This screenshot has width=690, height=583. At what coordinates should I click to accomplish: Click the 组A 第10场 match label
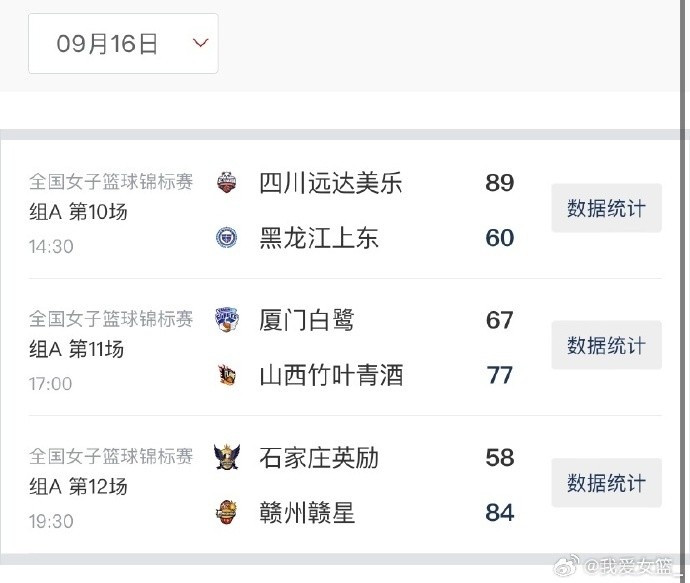pyautogui.click(x=78, y=212)
